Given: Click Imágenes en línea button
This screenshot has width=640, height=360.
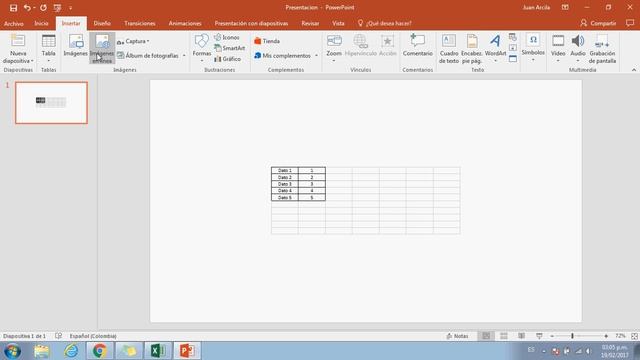Looking at the screenshot, I should click(102, 49).
